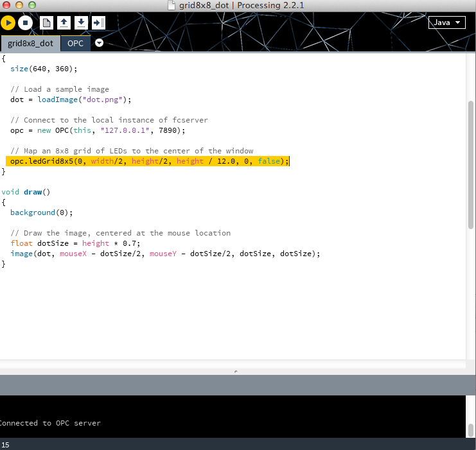
Task: Click the 7890 port number
Action: pyautogui.click(x=168, y=130)
